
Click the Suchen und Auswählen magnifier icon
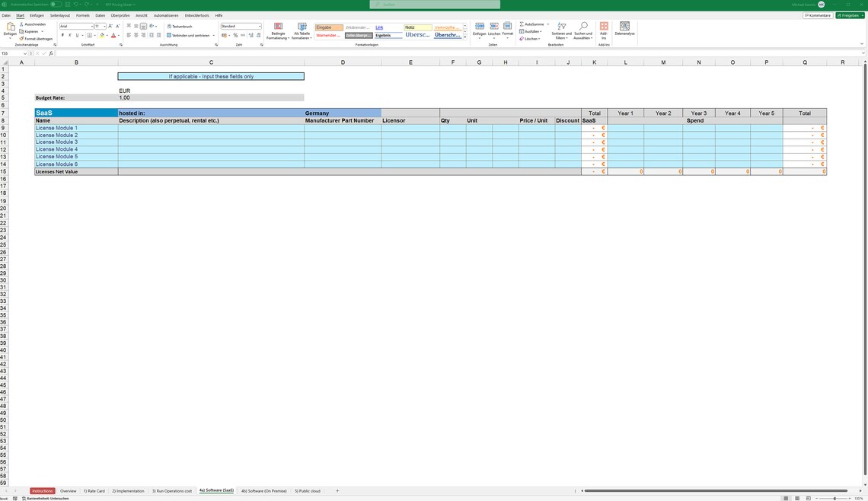point(583,24)
